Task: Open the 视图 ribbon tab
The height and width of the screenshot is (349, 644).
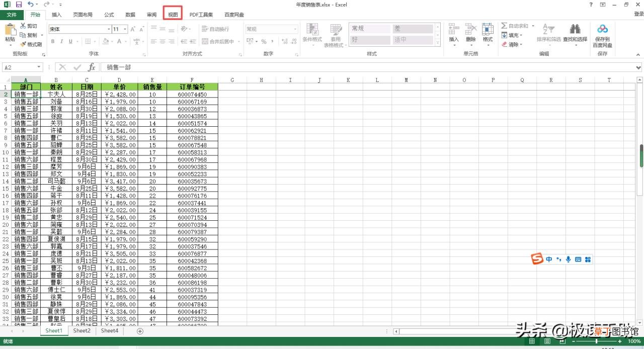Action: point(173,15)
